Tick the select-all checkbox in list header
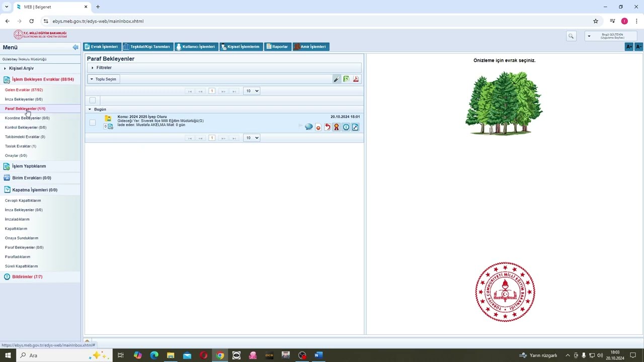This screenshot has width=644, height=362. click(x=93, y=100)
